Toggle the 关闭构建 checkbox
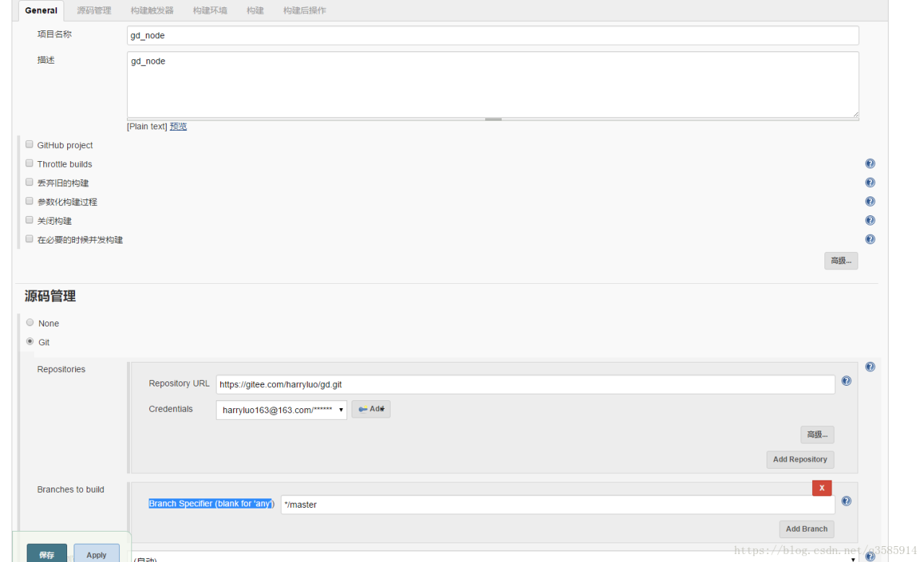The width and height of the screenshot is (924, 562). pos(30,220)
